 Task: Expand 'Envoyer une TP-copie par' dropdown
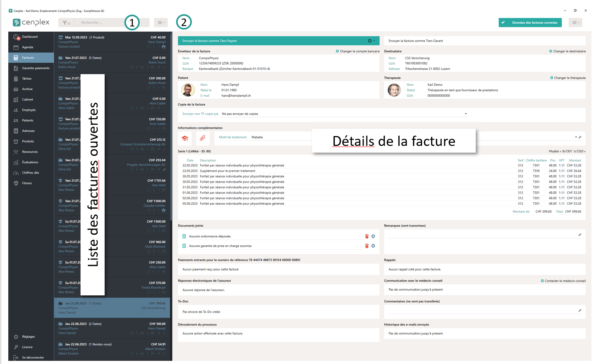(x=465, y=114)
